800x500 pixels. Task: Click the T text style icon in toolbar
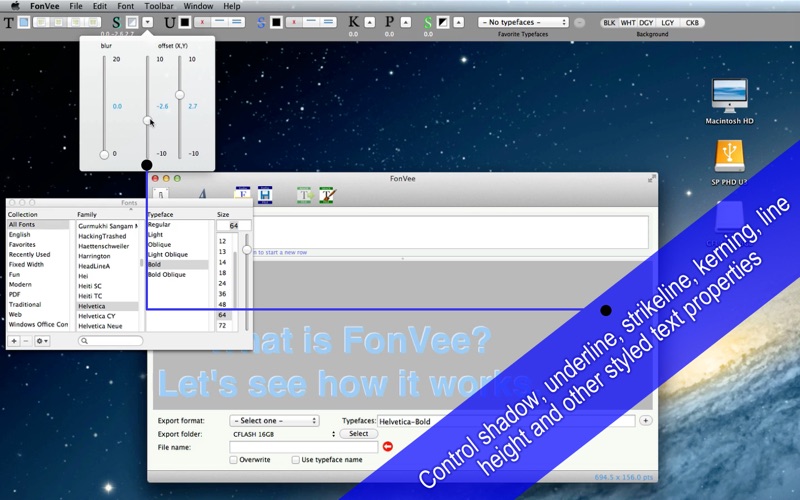(x=9, y=22)
